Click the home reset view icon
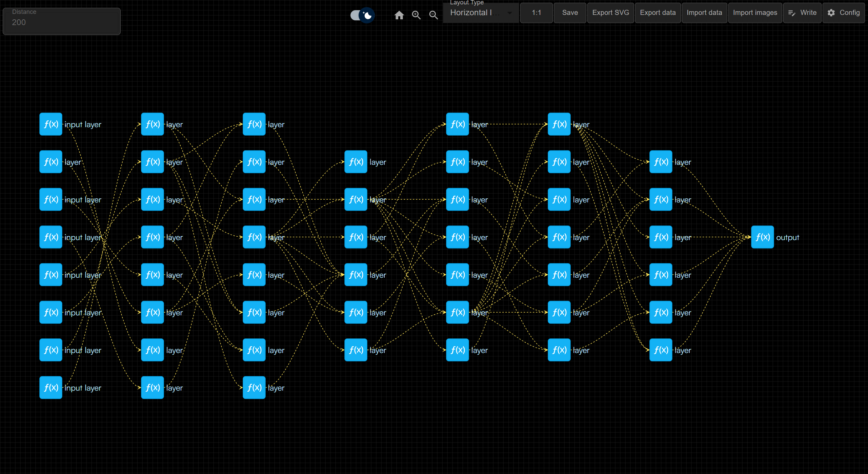 click(x=399, y=15)
